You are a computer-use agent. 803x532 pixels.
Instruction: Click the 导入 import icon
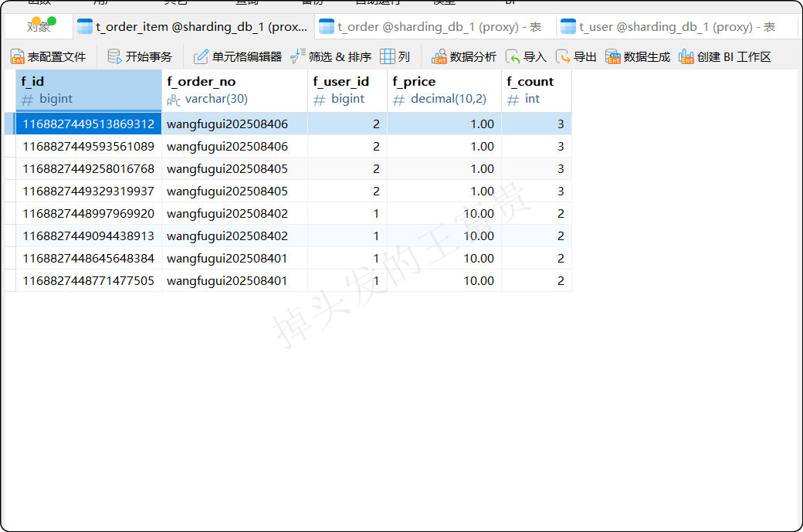click(x=513, y=57)
